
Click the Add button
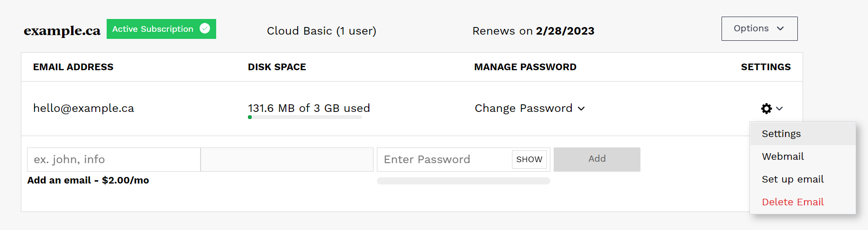click(x=597, y=159)
